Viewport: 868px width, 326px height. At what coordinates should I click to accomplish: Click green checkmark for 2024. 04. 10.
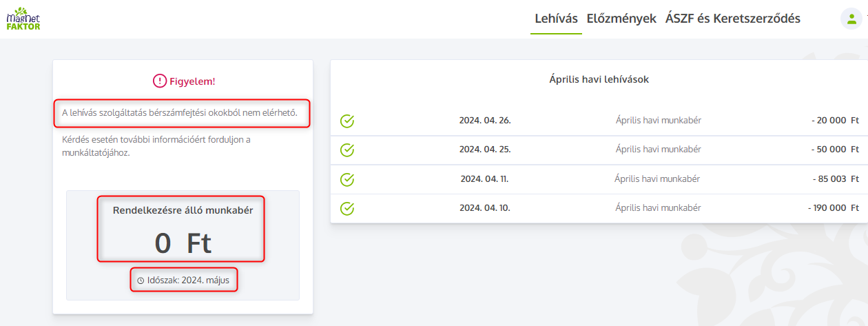347,208
